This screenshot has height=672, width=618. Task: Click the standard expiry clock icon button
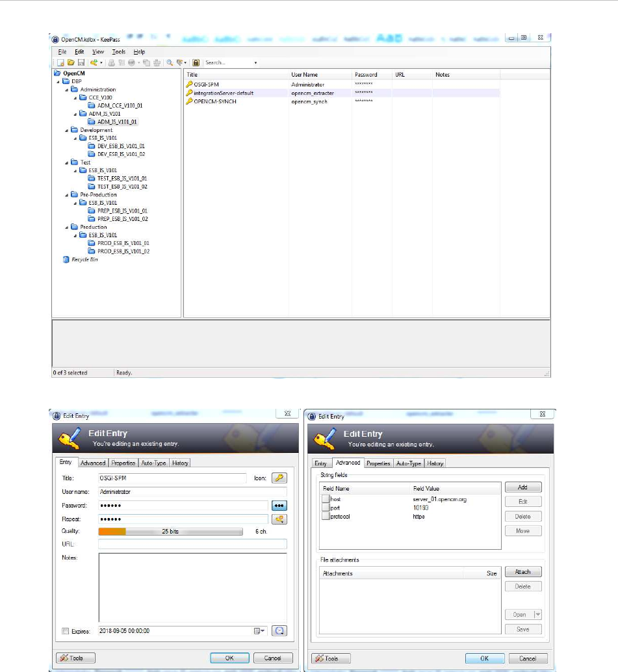(x=279, y=631)
